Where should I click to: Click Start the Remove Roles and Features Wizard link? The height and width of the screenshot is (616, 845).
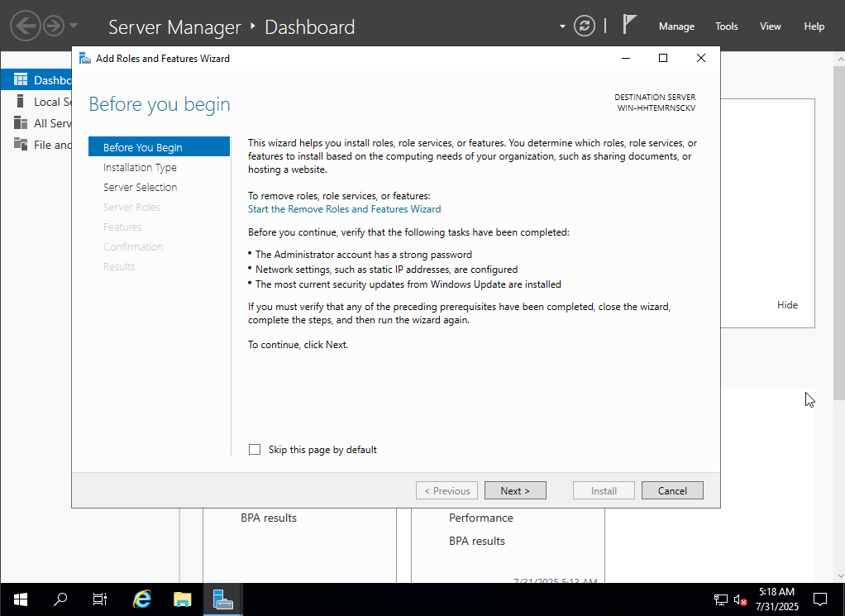click(x=344, y=209)
